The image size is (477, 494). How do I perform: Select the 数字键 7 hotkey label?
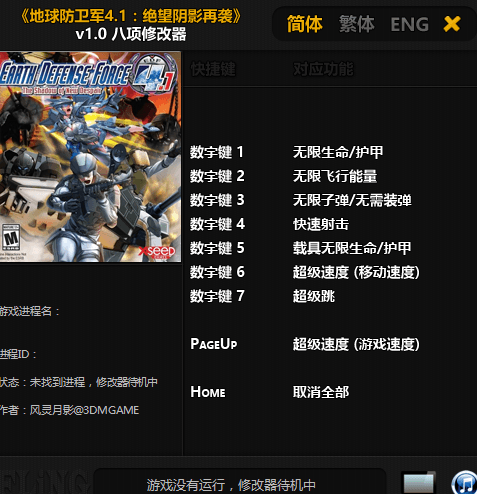coord(217,296)
